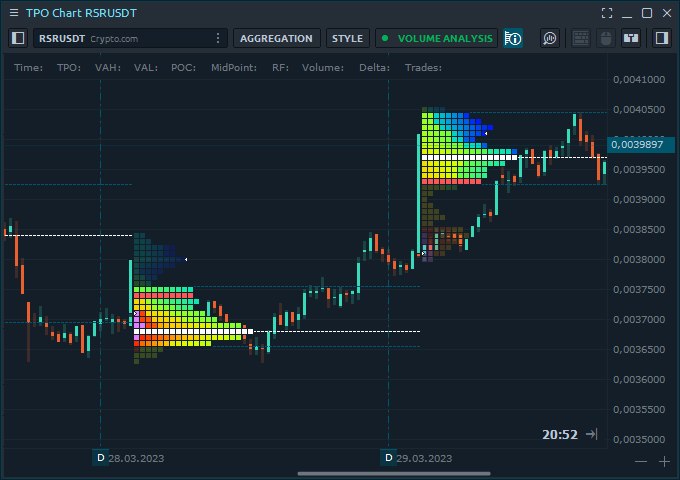The height and width of the screenshot is (480, 680).
Task: Maximize the TPO Chart window
Action: [647, 13]
